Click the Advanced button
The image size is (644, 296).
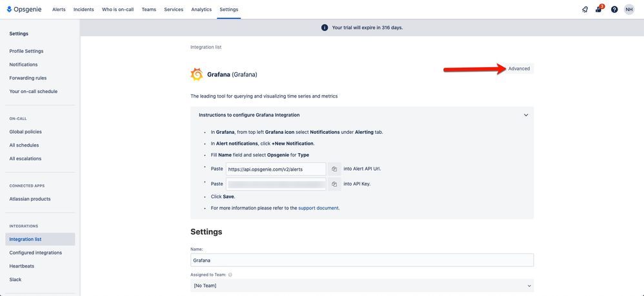(x=519, y=69)
